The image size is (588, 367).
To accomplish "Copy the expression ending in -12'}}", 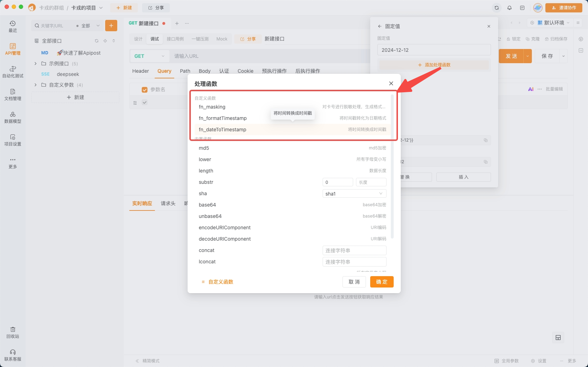I will (486, 140).
